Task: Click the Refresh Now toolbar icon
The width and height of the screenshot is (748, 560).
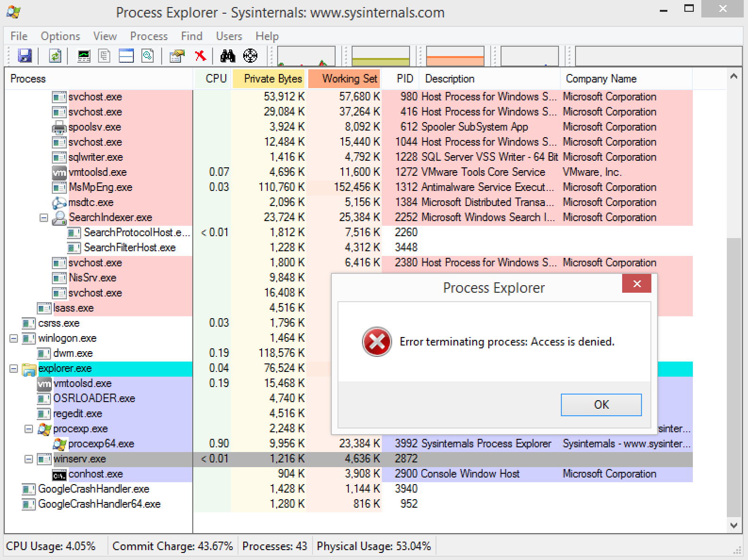Action: (55, 56)
